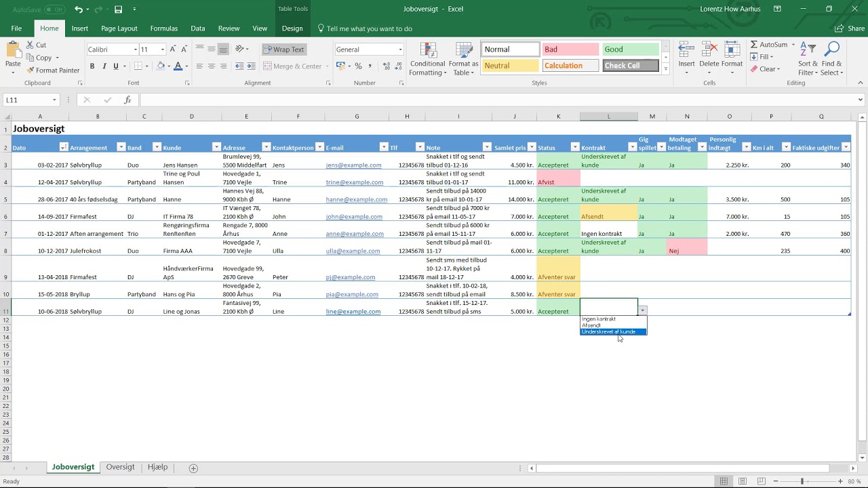This screenshot has height=488, width=868.
Task: Open email link ulla@example.com
Action: click(353, 251)
